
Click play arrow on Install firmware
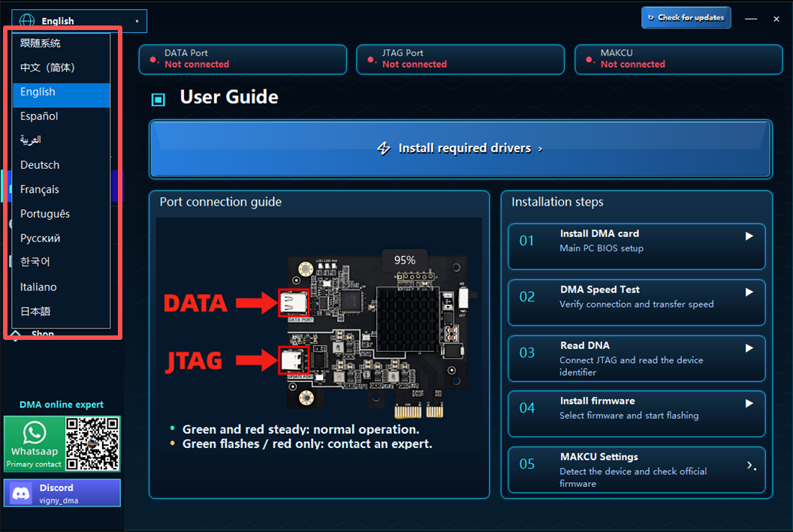(x=749, y=403)
